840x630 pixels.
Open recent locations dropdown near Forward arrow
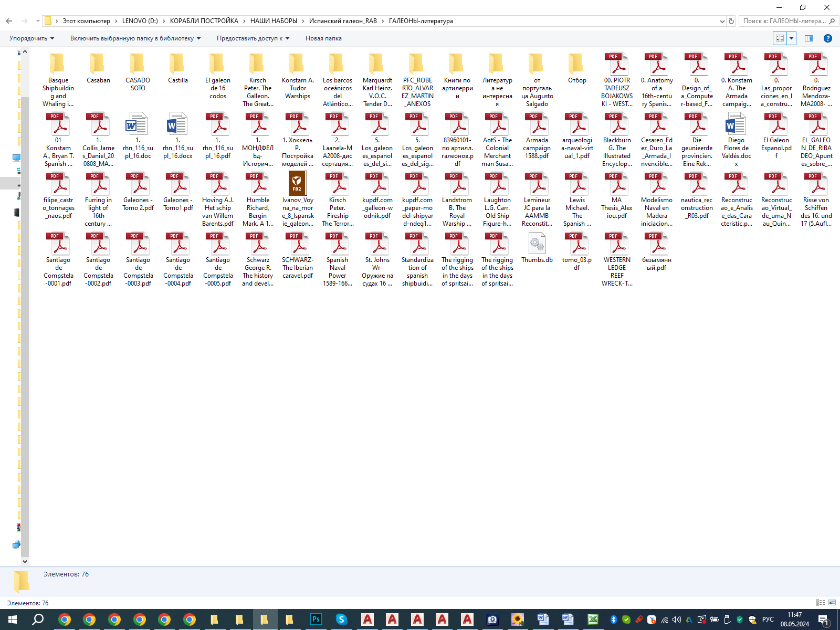tap(38, 21)
